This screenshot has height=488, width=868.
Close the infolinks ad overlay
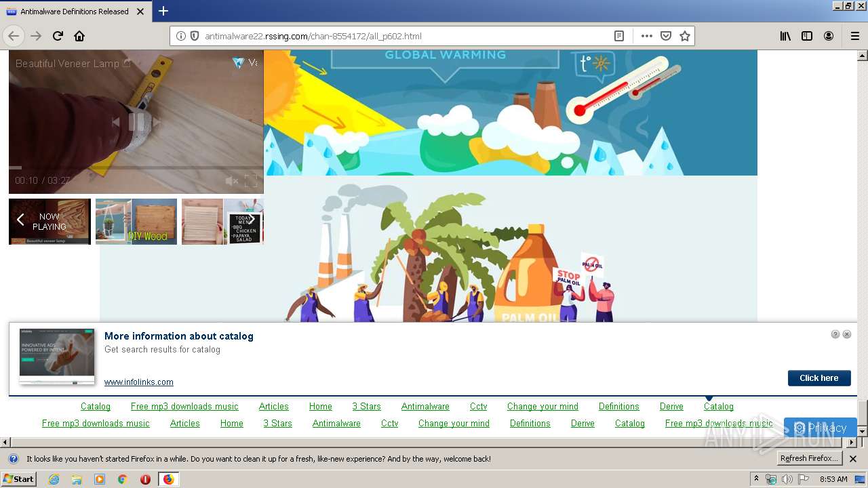click(x=847, y=334)
